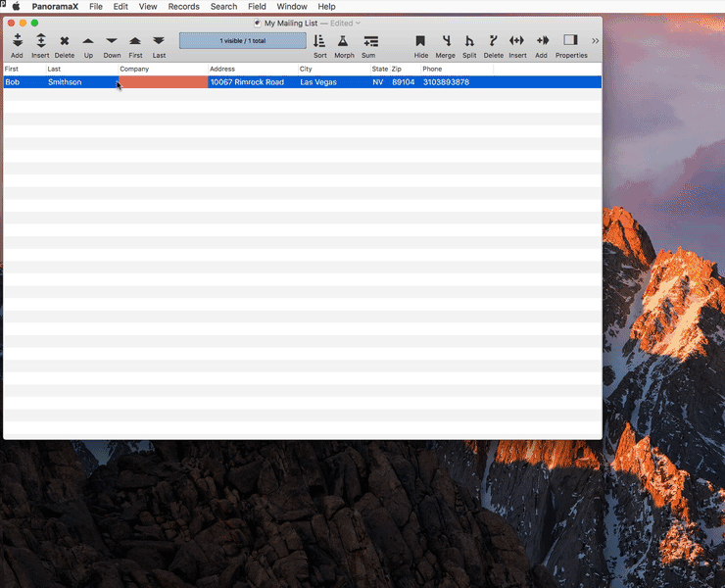
Task: Click the Split field icon
Action: tap(469, 41)
